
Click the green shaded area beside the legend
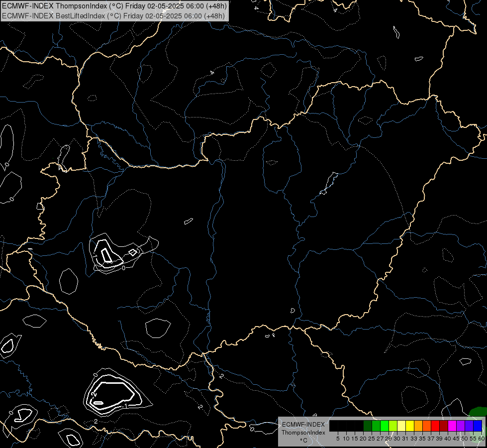coord(478,412)
